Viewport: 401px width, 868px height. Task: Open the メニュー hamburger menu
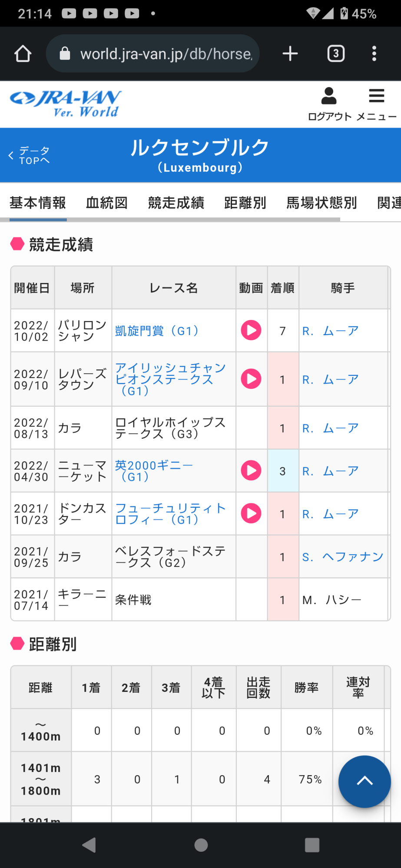pyautogui.click(x=376, y=104)
